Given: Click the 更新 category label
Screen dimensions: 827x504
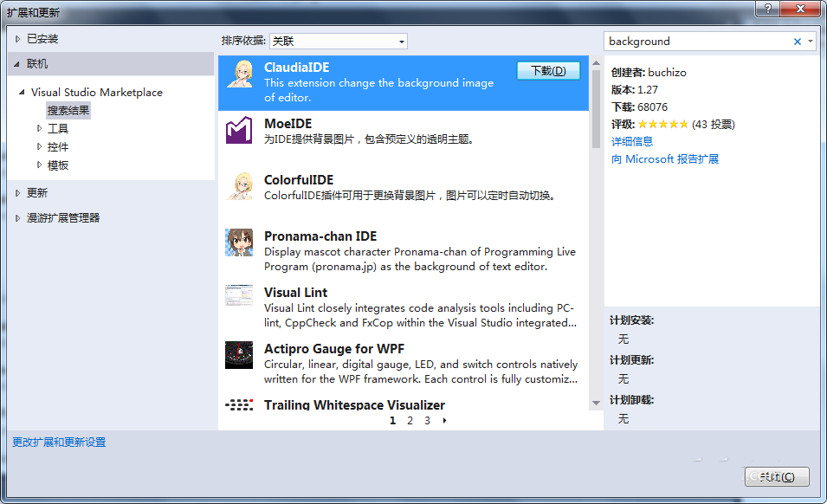Looking at the screenshot, I should pos(37,193).
